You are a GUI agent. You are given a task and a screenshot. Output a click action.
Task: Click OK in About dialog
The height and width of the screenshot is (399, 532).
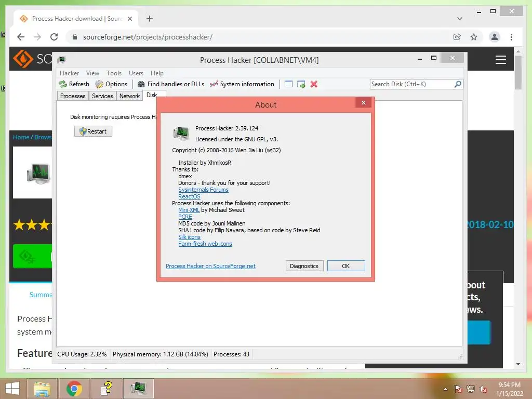coord(346,266)
